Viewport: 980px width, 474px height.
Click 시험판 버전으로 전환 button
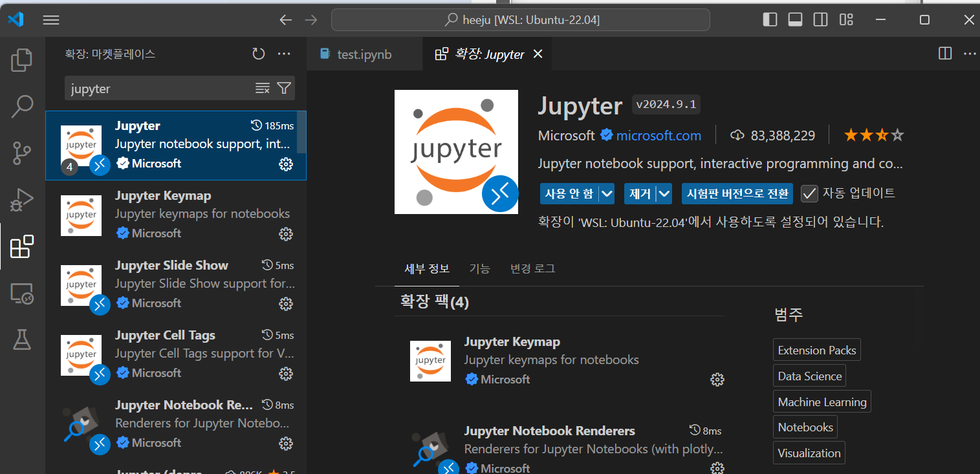(737, 193)
